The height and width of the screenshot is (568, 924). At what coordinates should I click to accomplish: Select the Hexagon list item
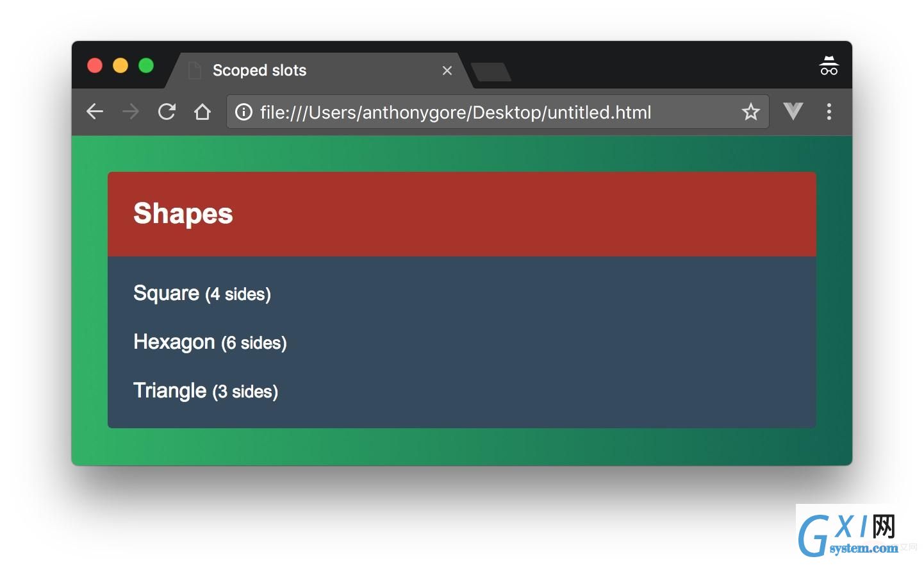tap(210, 342)
